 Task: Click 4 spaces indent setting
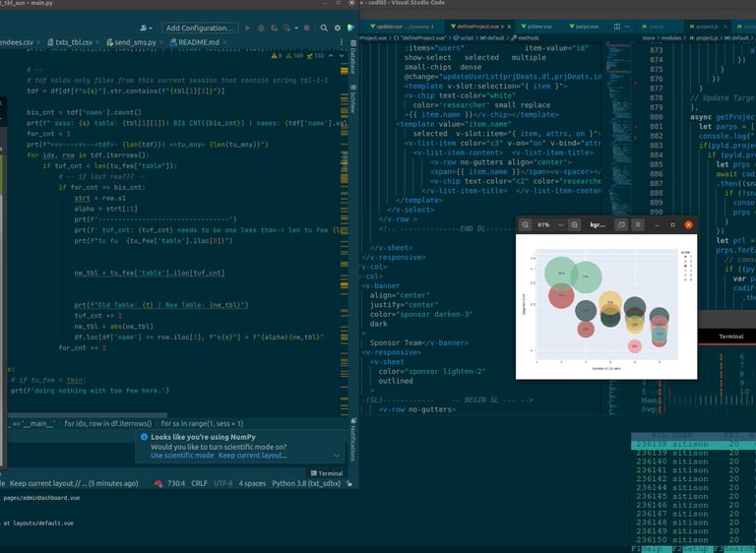point(252,483)
